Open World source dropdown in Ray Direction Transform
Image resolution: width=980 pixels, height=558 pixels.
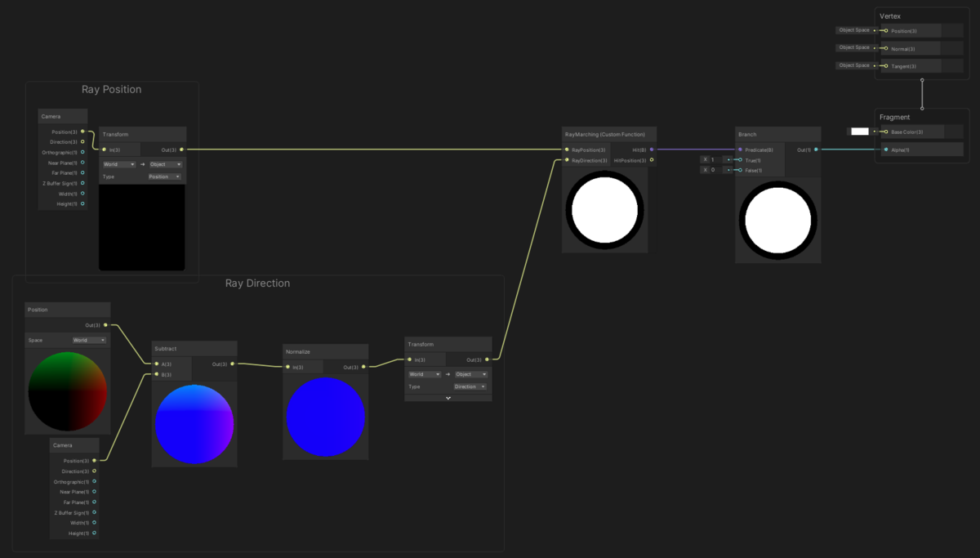point(425,374)
